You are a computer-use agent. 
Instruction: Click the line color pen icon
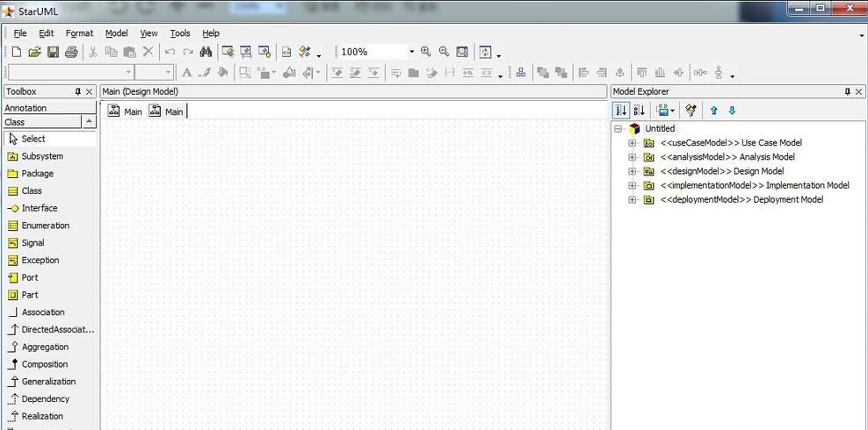pos(205,73)
